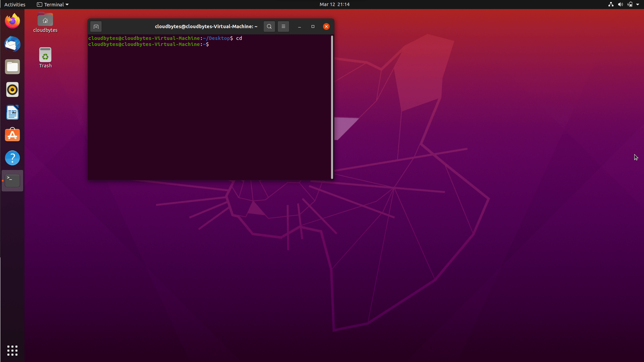Image resolution: width=644 pixels, height=362 pixels.
Task: Click the network indicator in the system tray
Action: point(610,4)
